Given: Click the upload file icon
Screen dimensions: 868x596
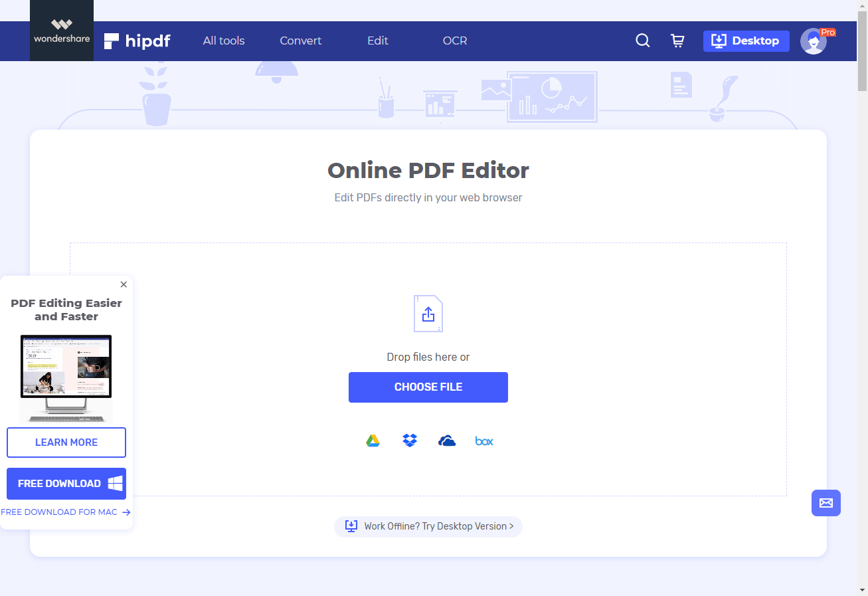Looking at the screenshot, I should [428, 314].
